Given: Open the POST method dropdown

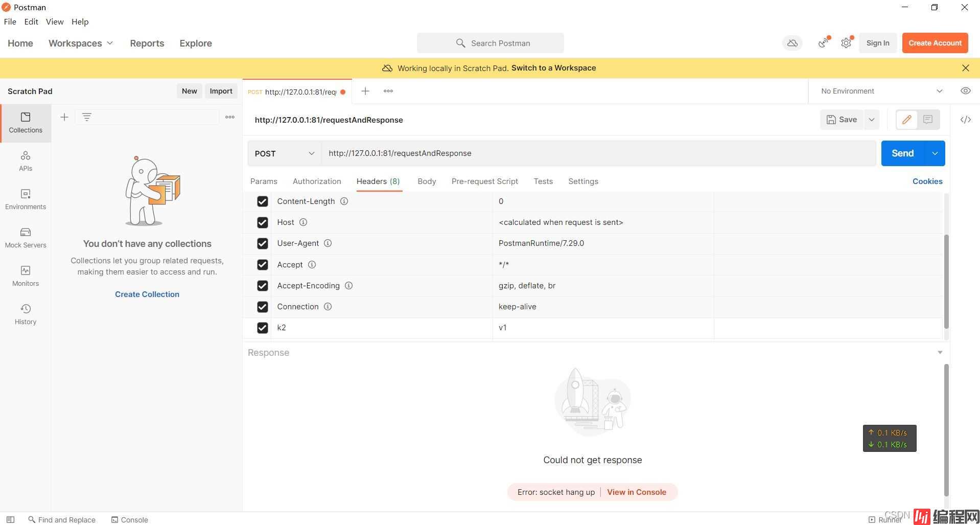Looking at the screenshot, I should click(285, 153).
